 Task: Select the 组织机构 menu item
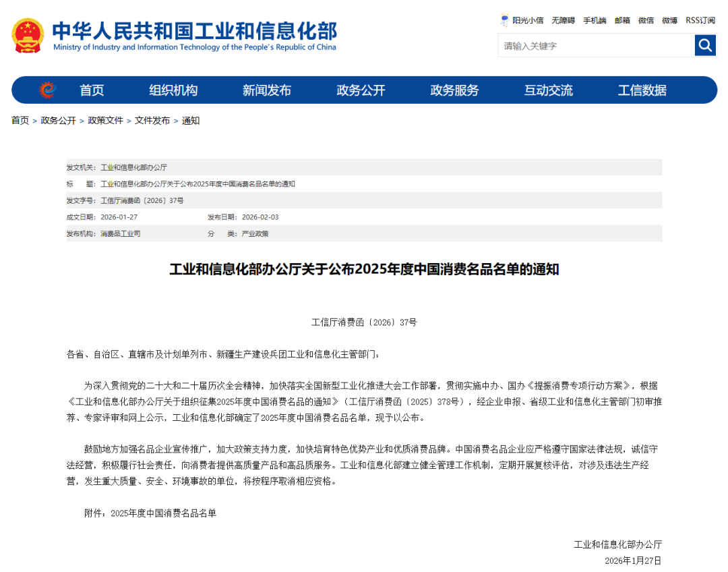(x=173, y=90)
